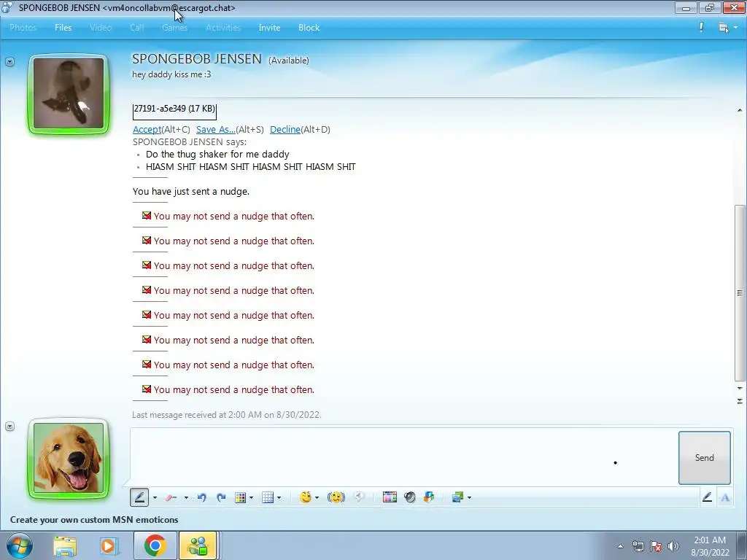Screen dimensions: 747x560
Task: Decline the file transfer
Action: (285, 130)
